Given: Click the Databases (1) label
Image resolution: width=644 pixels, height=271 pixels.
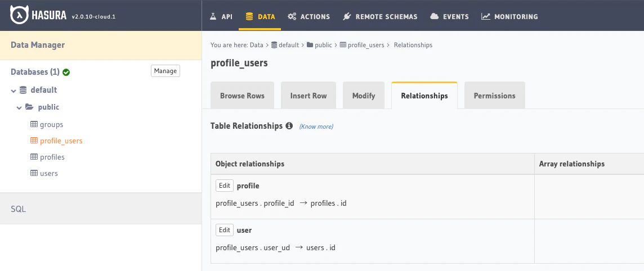Looking at the screenshot, I should 35,72.
